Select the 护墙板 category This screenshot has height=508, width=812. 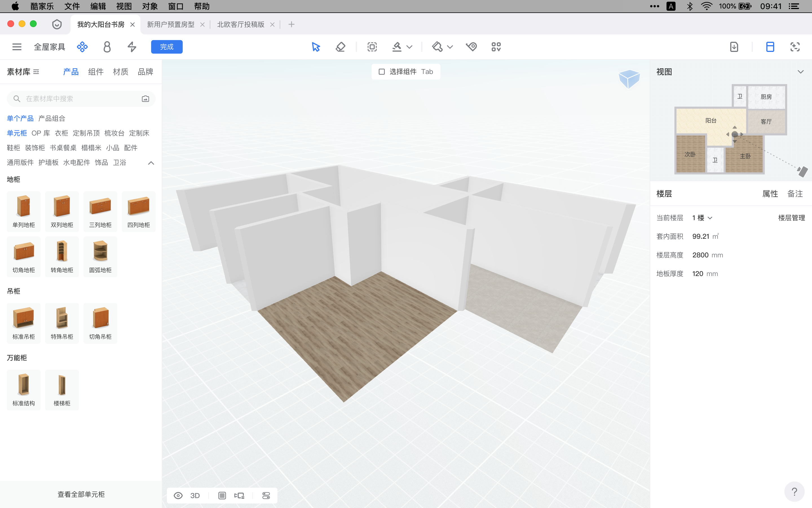tap(48, 163)
